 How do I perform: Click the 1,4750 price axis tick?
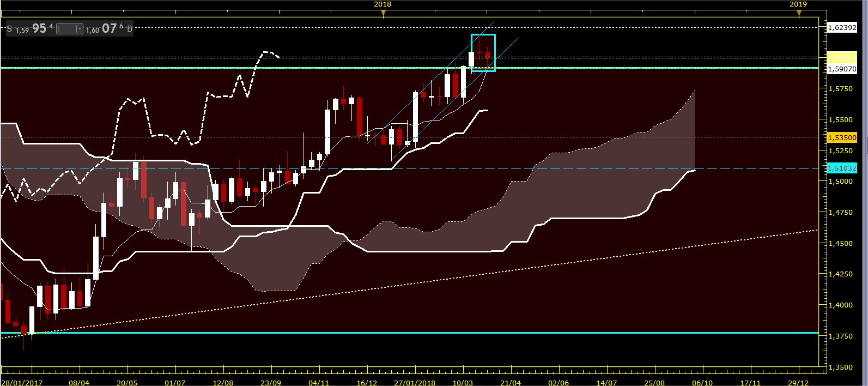click(841, 212)
